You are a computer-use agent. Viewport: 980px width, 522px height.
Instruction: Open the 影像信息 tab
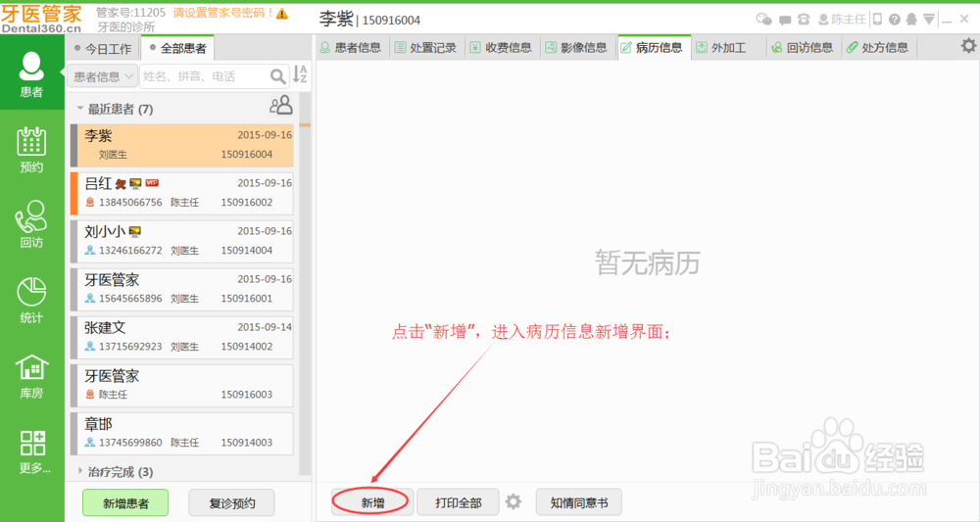click(577, 47)
